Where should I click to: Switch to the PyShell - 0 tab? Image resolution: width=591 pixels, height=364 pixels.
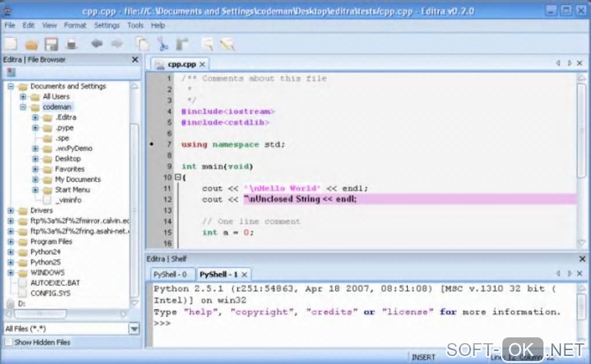(170, 274)
